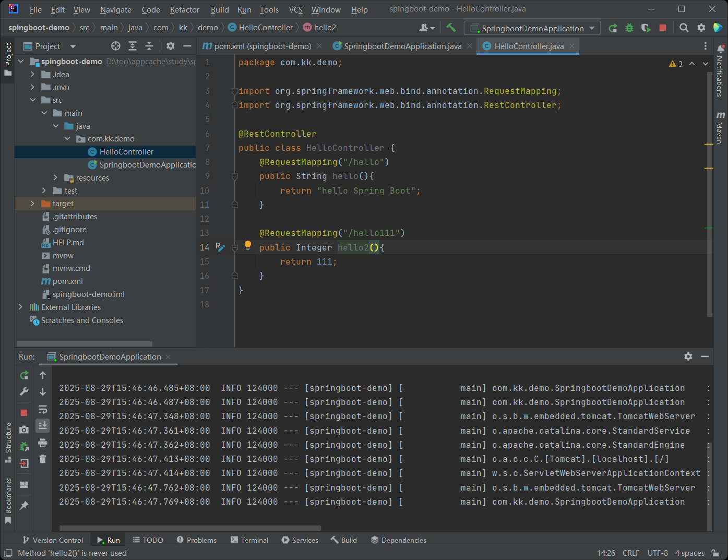The width and height of the screenshot is (728, 560).
Task: Collapse All icon in Project panel
Action: (149, 46)
